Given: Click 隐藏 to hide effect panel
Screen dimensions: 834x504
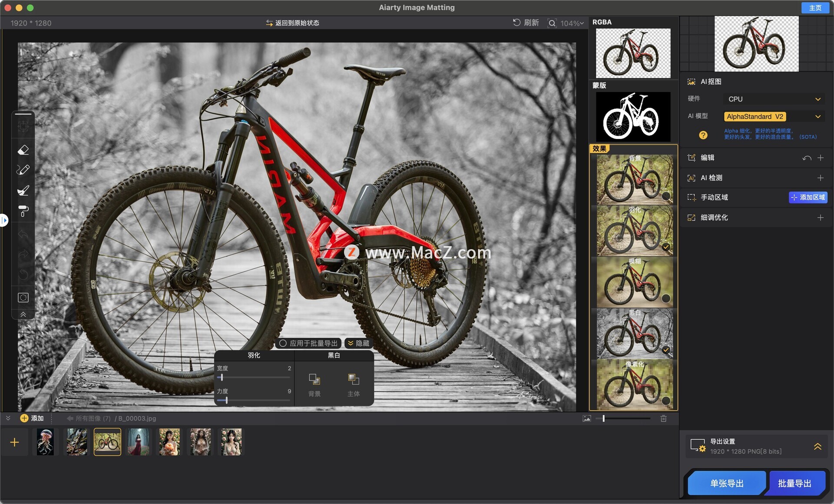Looking at the screenshot, I should click(x=358, y=343).
